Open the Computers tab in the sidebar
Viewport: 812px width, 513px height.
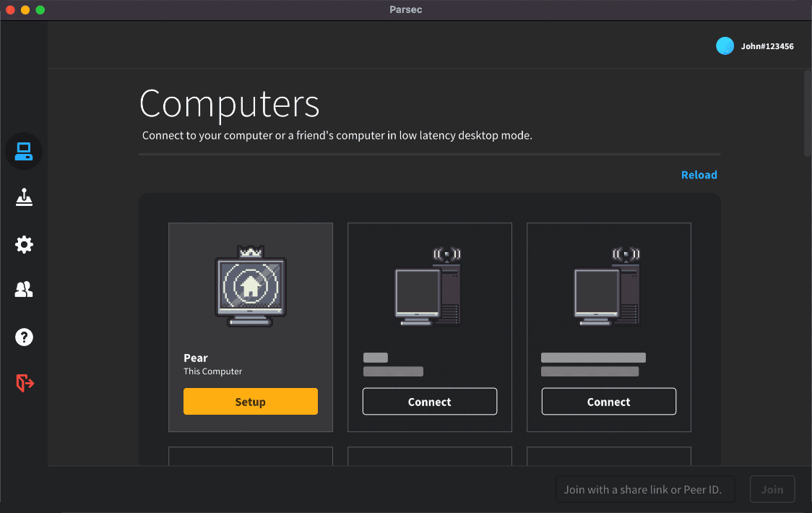24,151
